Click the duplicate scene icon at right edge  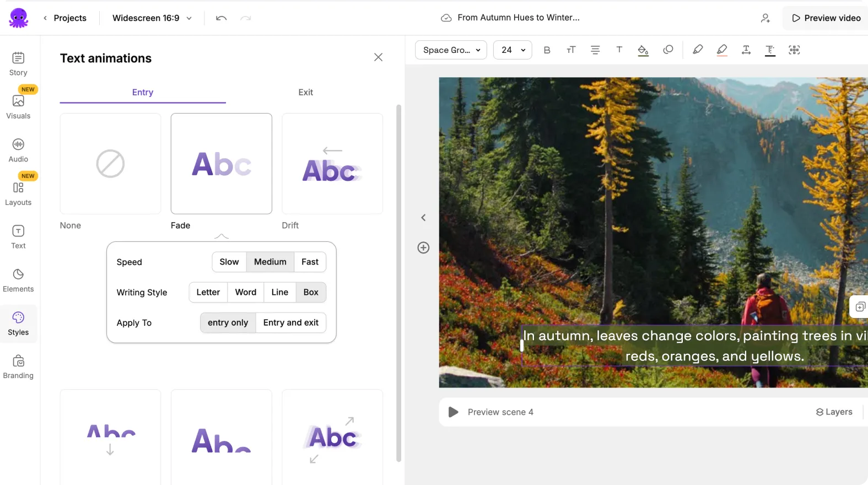[860, 306]
